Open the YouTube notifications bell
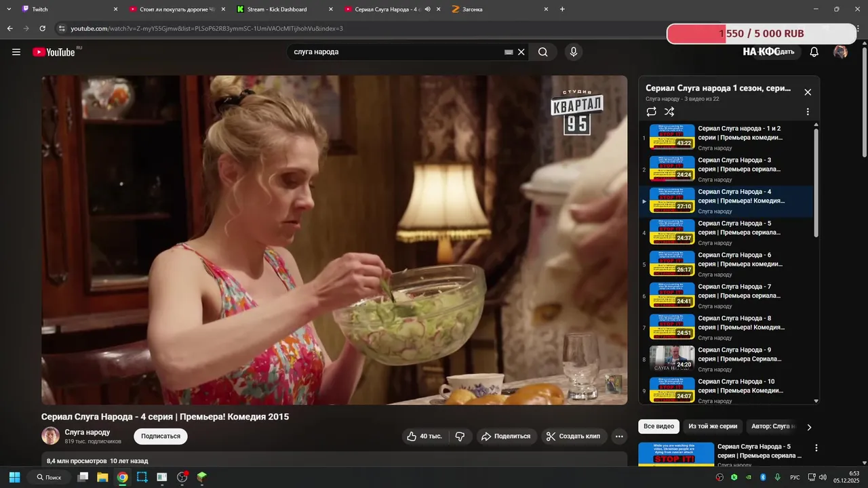 (814, 52)
